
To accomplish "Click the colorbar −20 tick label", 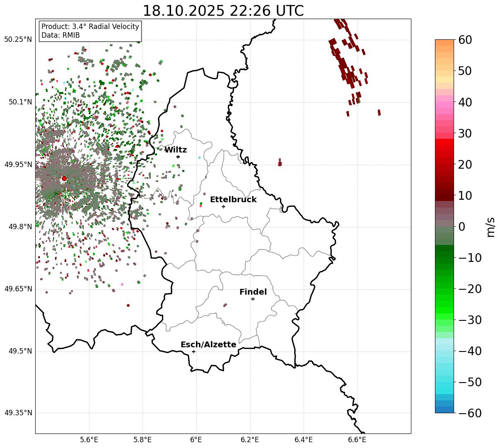I will [x=470, y=289].
